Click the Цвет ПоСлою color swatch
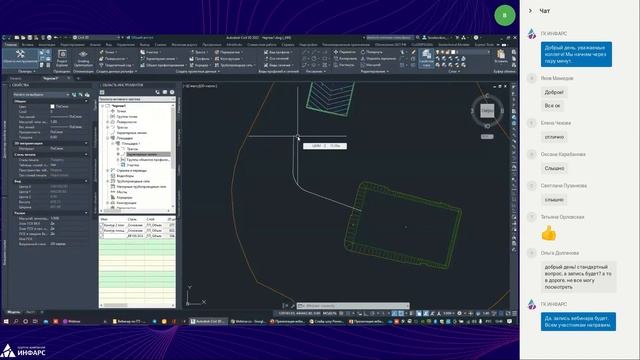 (x=52, y=107)
